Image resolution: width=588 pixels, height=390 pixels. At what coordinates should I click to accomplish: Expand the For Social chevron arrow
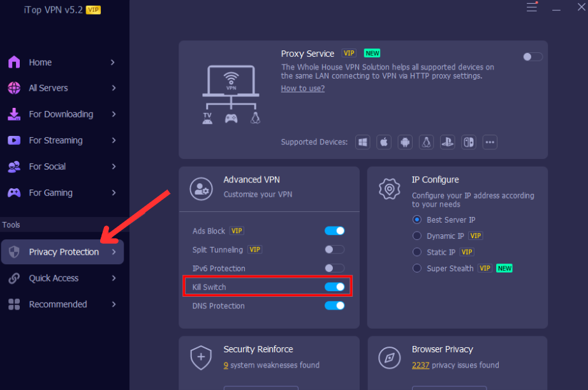tap(114, 167)
